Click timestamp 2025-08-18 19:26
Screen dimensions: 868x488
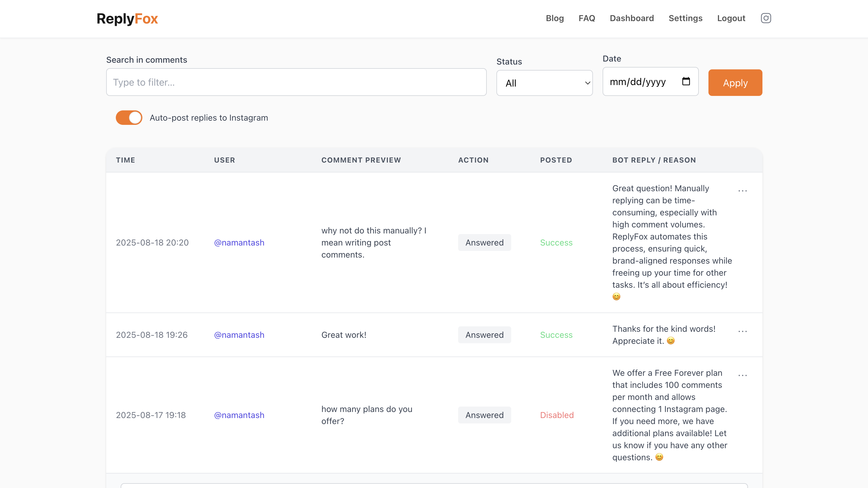(152, 335)
